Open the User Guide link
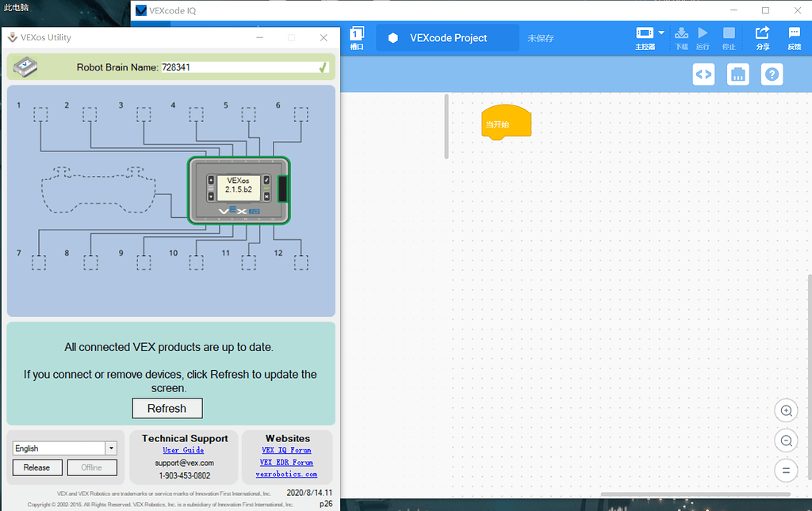 tap(183, 450)
